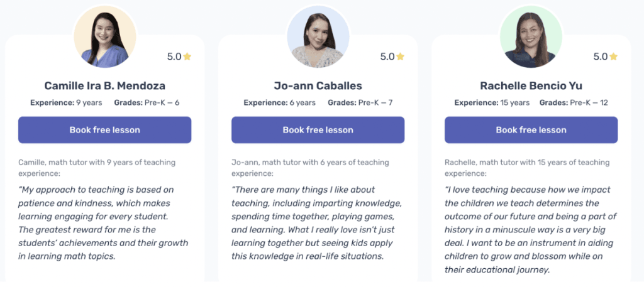Click Camille's 5.0 rating number
The width and height of the screenshot is (644, 287).
click(174, 57)
